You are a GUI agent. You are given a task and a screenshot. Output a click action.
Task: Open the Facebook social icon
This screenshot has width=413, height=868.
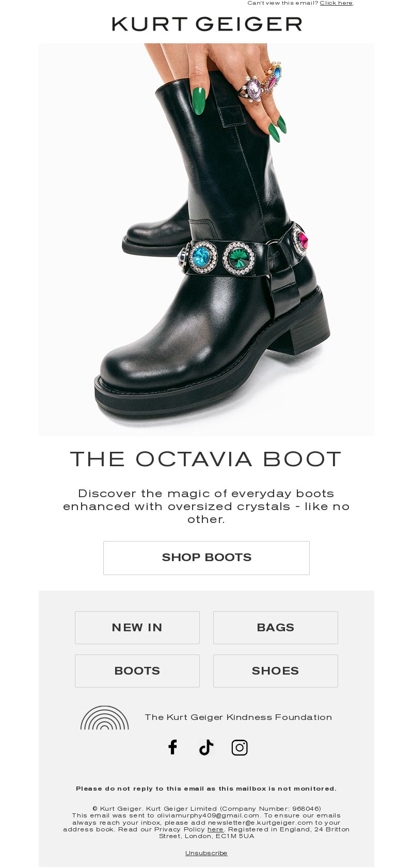pyautogui.click(x=173, y=747)
